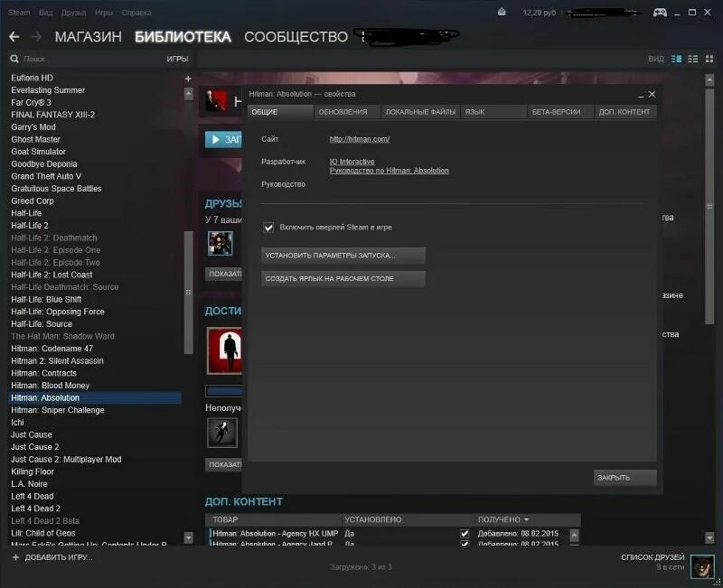This screenshot has height=588, width=723.
Task: Open the http://hitman.com/ link
Action: (x=360, y=139)
